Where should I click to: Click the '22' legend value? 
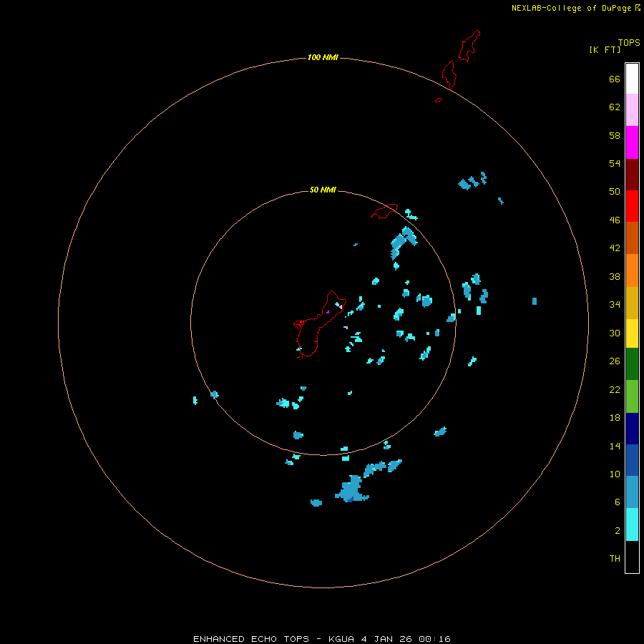615,390
